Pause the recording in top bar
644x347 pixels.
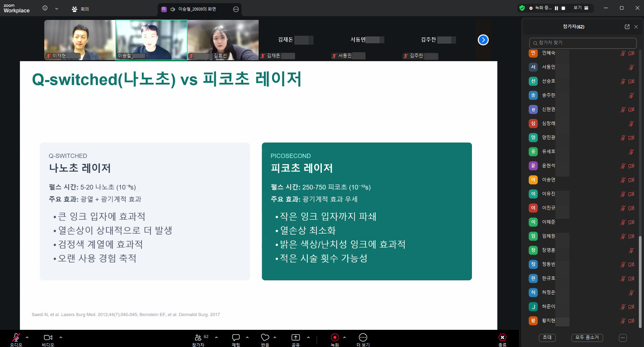tap(556, 8)
